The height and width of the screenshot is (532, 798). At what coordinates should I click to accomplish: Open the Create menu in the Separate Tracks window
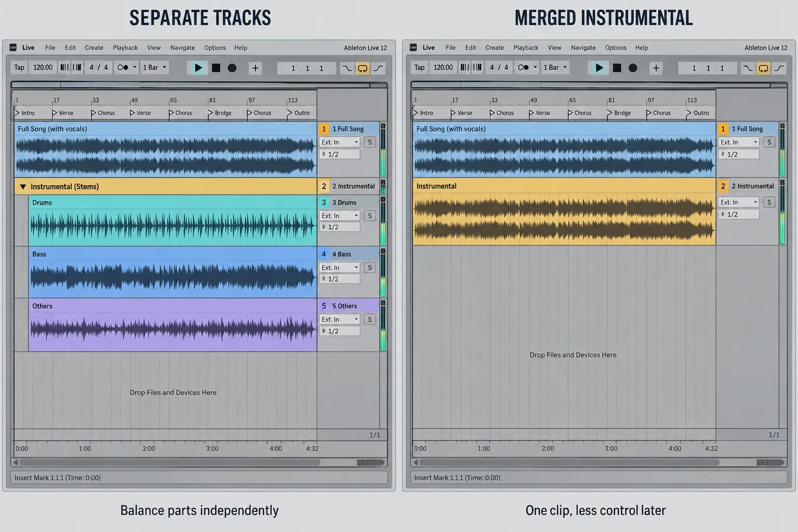tap(94, 48)
